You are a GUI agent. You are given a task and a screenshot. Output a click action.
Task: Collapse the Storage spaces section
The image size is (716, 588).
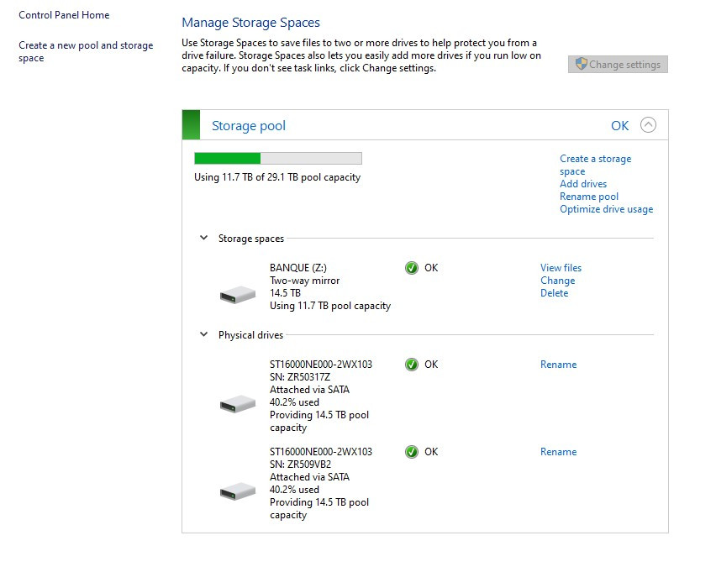click(203, 239)
